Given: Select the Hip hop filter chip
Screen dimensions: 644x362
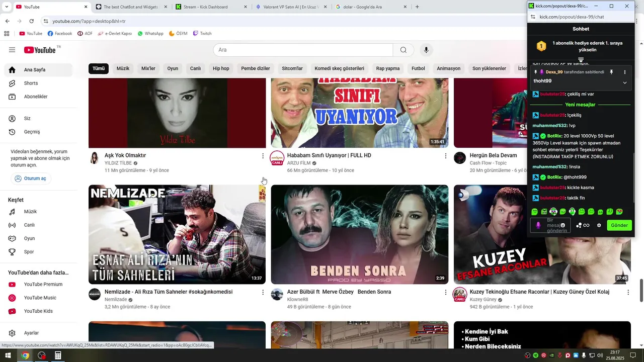Looking at the screenshot, I should 221,68.
